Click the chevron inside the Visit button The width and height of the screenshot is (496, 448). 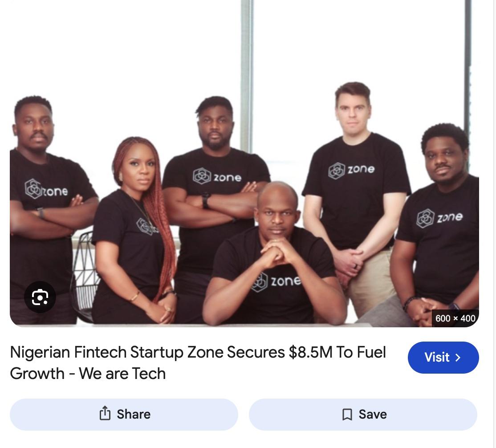458,358
